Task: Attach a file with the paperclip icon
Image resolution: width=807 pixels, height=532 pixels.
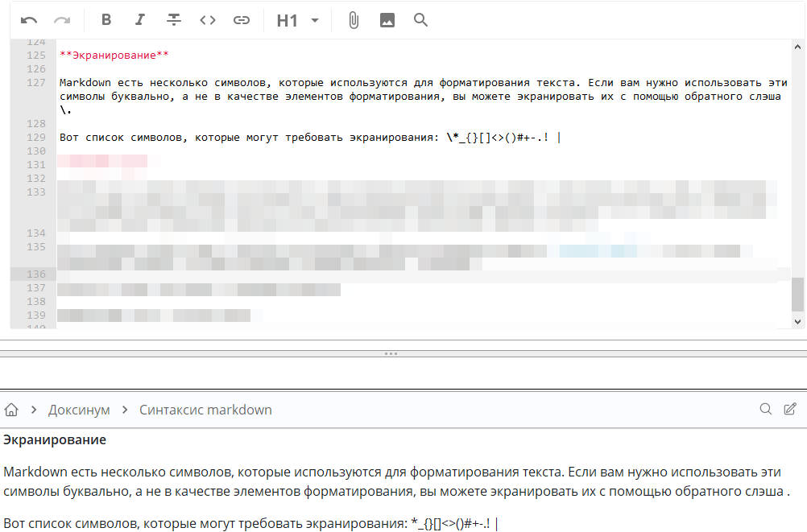Action: pos(353,20)
